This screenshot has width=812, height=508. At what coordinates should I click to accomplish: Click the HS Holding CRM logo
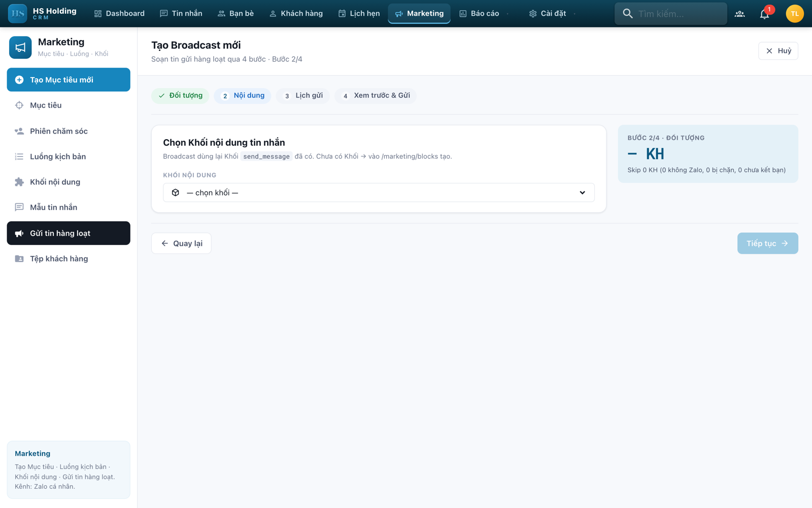tap(43, 14)
